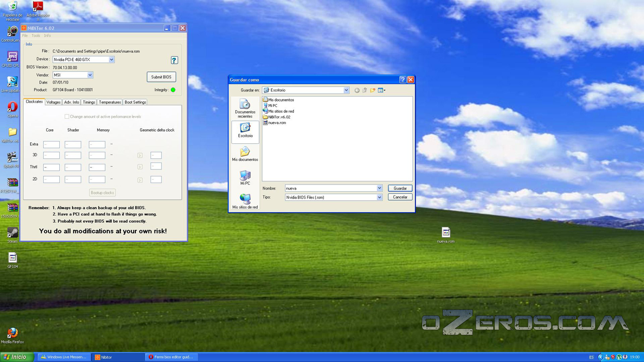Select Documentos recientes in the places bar
Screen dimensions: 644x362
click(245, 108)
